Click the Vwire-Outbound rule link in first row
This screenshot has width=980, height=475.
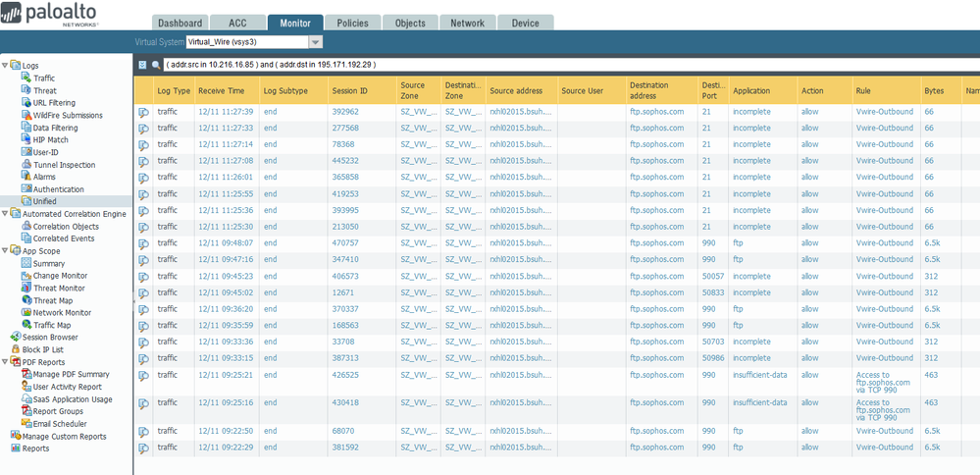(884, 112)
